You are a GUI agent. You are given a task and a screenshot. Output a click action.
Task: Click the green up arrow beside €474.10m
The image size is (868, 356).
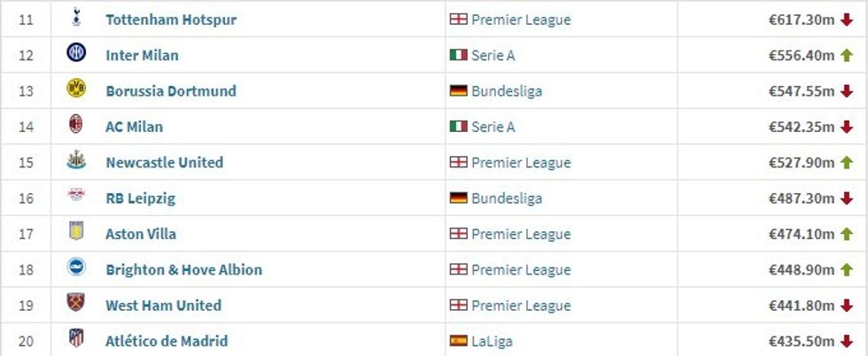tap(846, 234)
